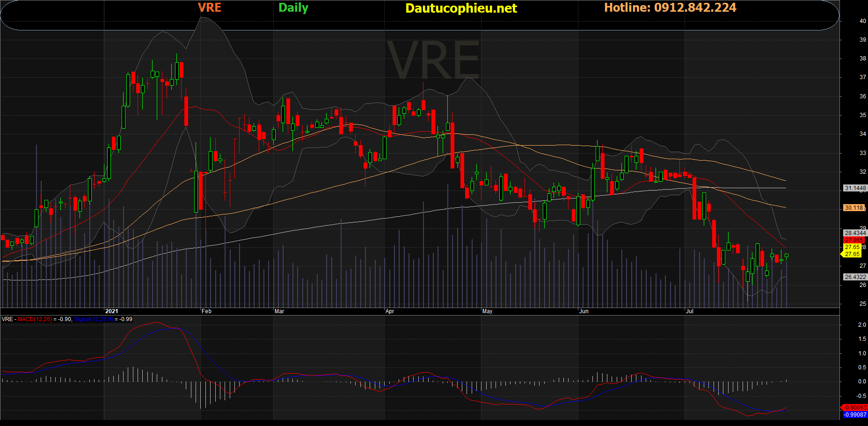Screen dimensions: 868x426
Task: Select the Apr date axis label
Action: click(390, 311)
